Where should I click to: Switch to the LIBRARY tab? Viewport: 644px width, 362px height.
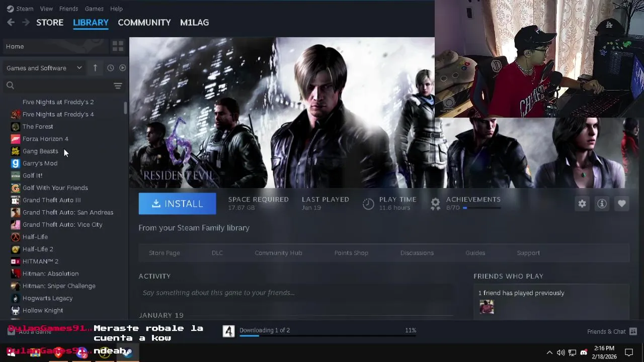click(91, 23)
